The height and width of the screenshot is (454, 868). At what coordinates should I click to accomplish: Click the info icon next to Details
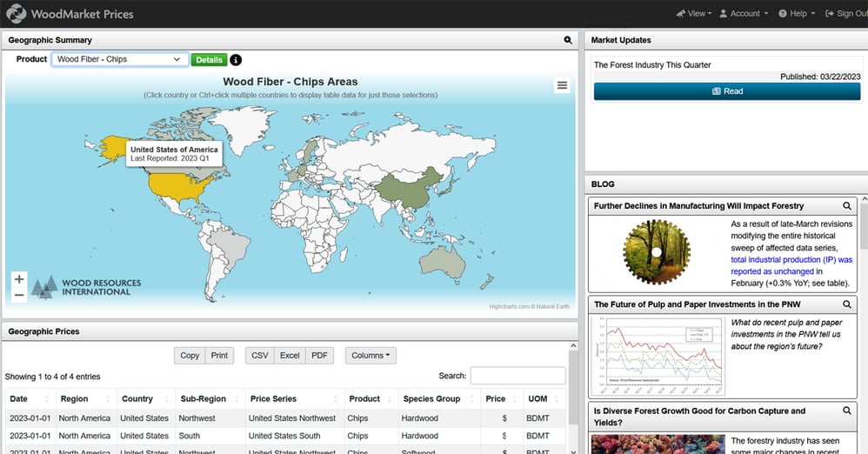click(236, 60)
